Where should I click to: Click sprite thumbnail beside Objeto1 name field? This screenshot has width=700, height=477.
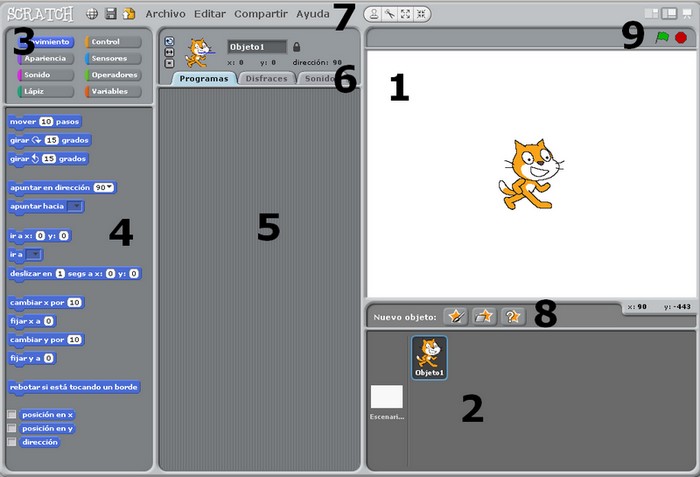tap(199, 53)
